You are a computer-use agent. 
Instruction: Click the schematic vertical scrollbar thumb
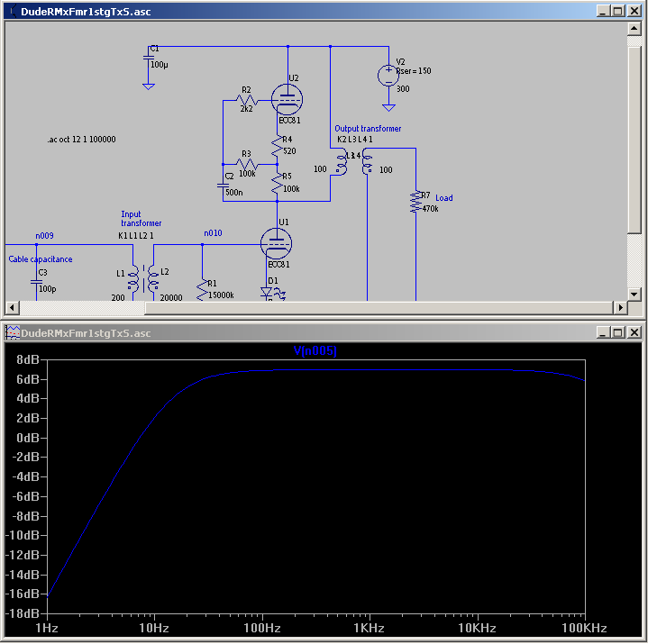[x=634, y=141]
